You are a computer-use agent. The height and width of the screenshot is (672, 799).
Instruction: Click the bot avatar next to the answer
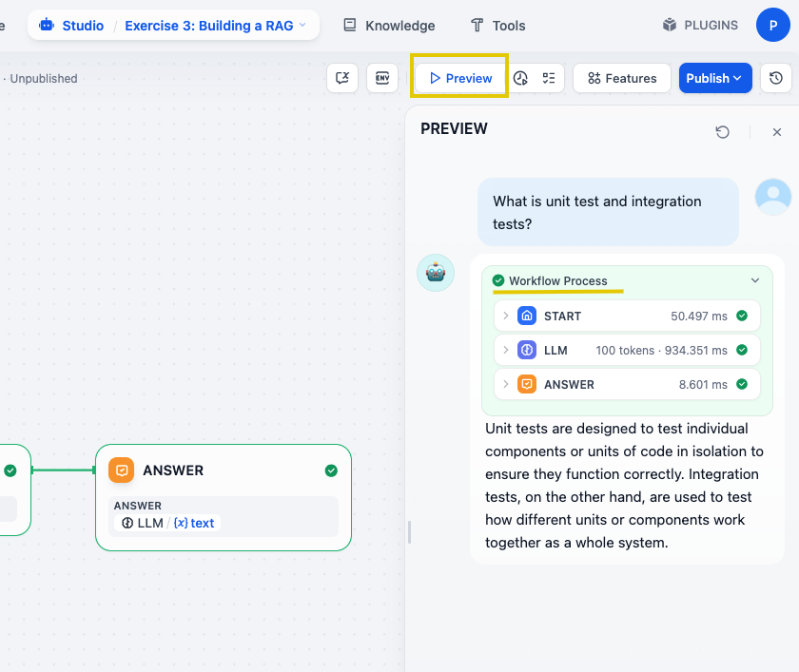coord(436,273)
